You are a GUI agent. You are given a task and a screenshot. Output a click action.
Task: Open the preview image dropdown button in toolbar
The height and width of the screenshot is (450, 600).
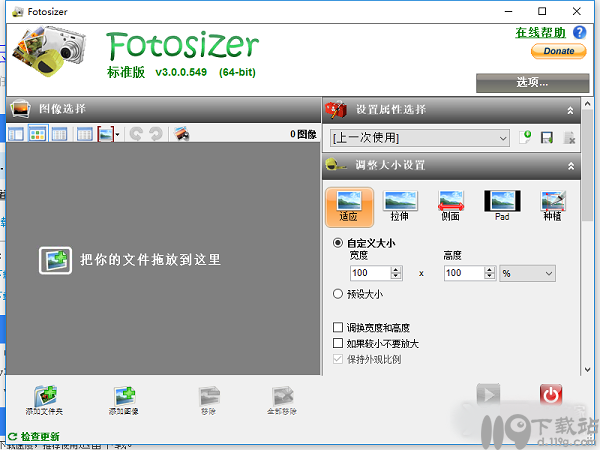109,134
